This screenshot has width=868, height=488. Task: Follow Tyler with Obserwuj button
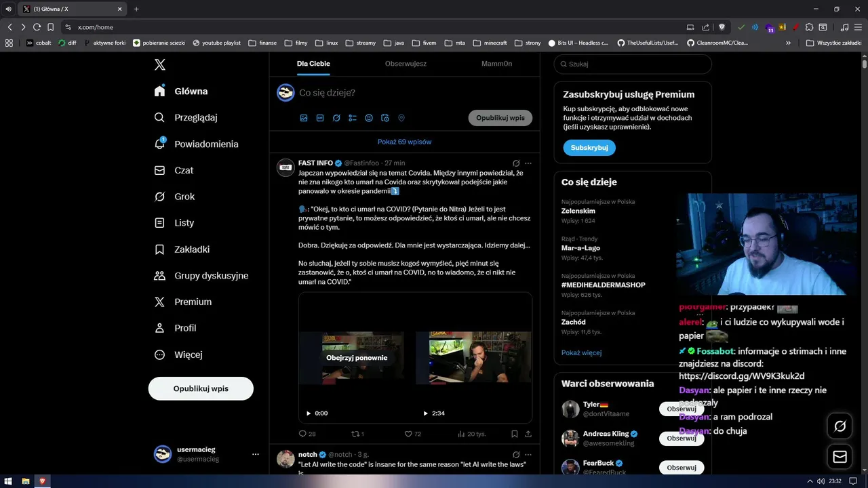[682, 409]
